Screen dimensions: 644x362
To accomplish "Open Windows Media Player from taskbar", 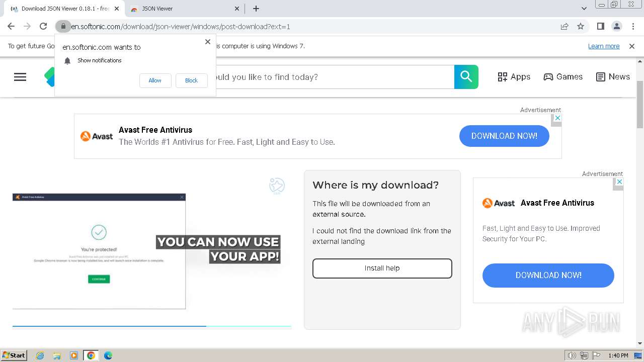I will click(74, 355).
